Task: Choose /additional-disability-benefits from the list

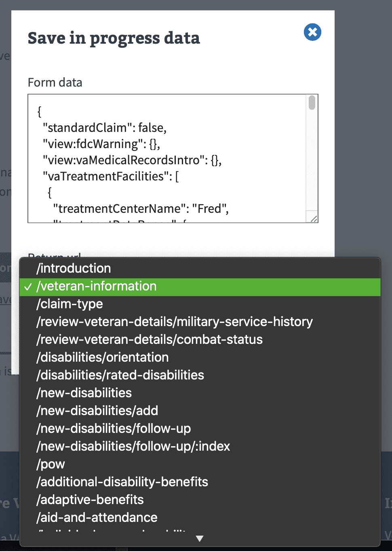Action: (122, 482)
